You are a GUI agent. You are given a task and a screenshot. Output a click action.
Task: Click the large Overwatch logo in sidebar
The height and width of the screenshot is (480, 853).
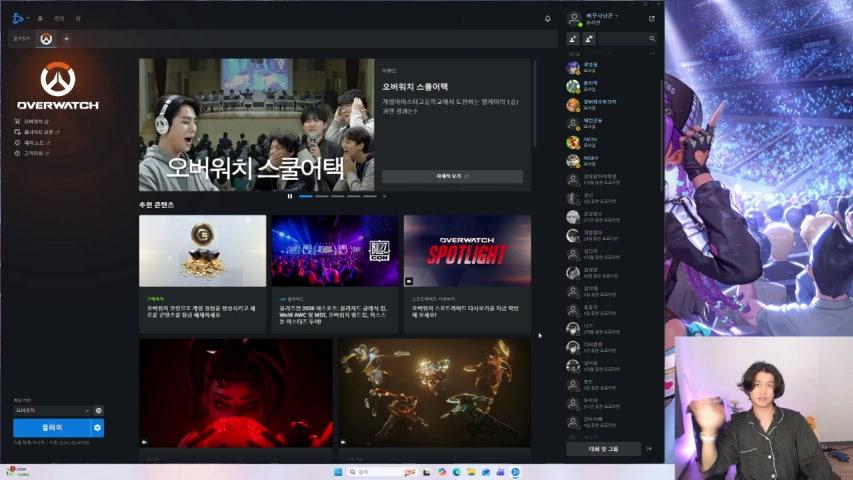pos(58,85)
